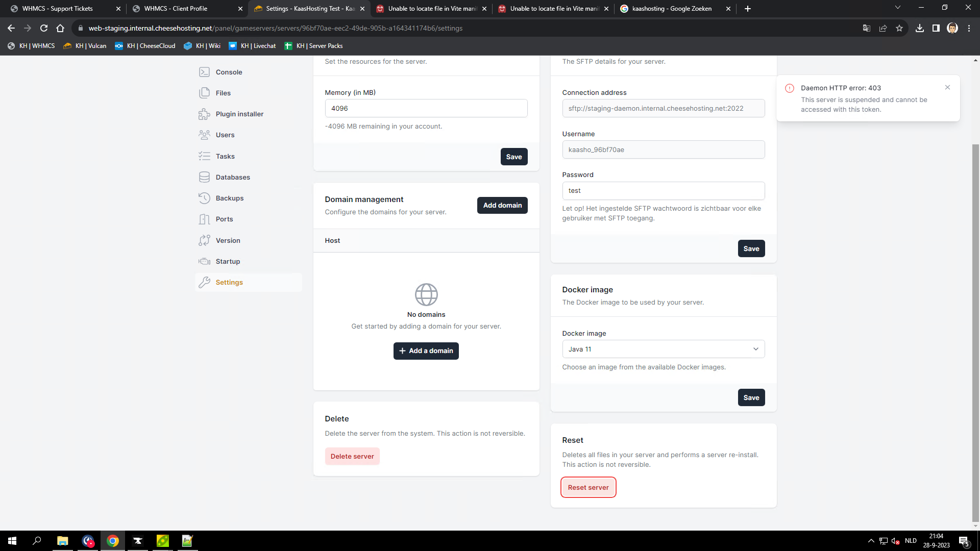This screenshot has height=551, width=980.
Task: Click the Plugin installer puzzle icon
Action: click(x=204, y=114)
